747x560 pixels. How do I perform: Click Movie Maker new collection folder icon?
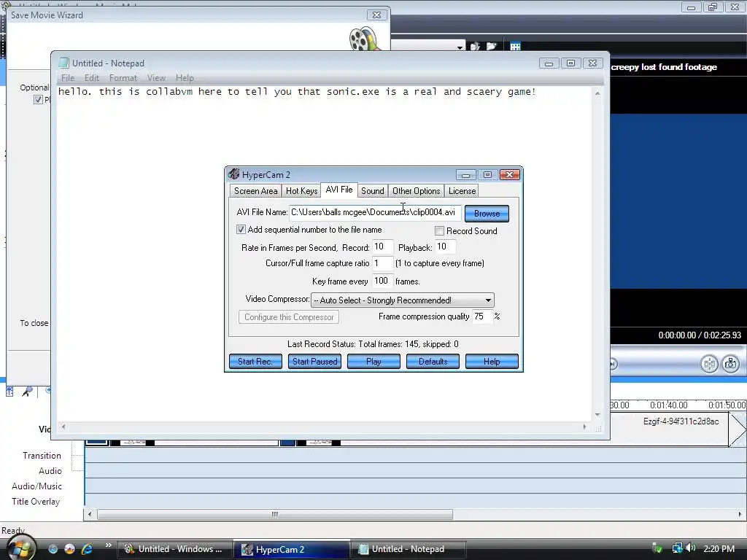coord(491,46)
